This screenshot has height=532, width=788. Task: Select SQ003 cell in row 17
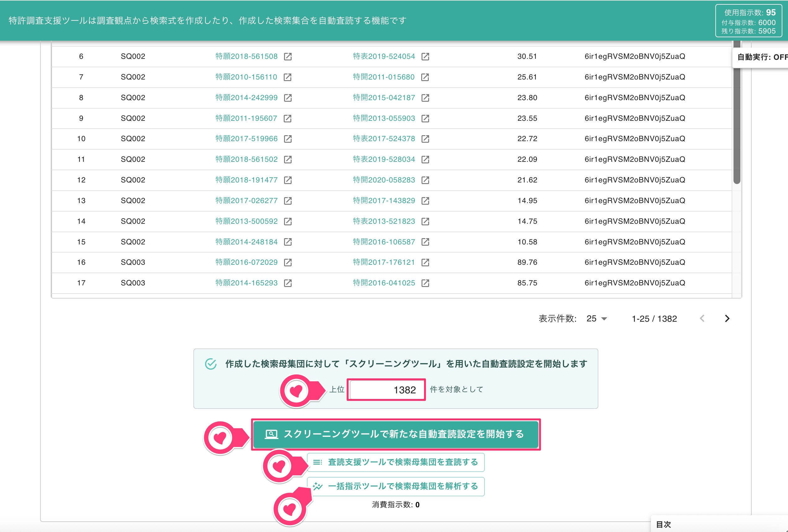coord(133,283)
